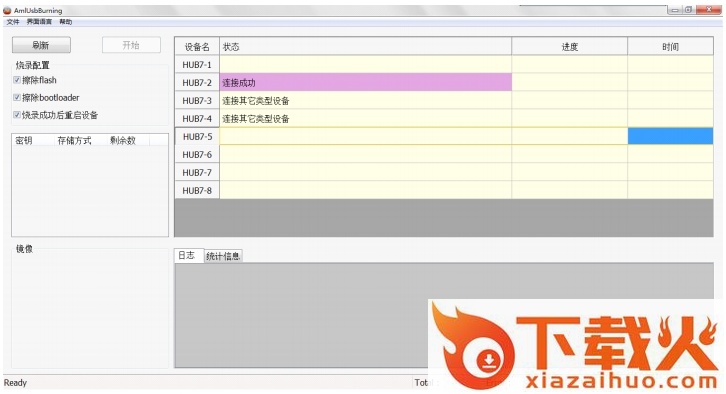Viewport: 726px width, 394px height.
Task: Click the Ready status bar text
Action: 15,383
